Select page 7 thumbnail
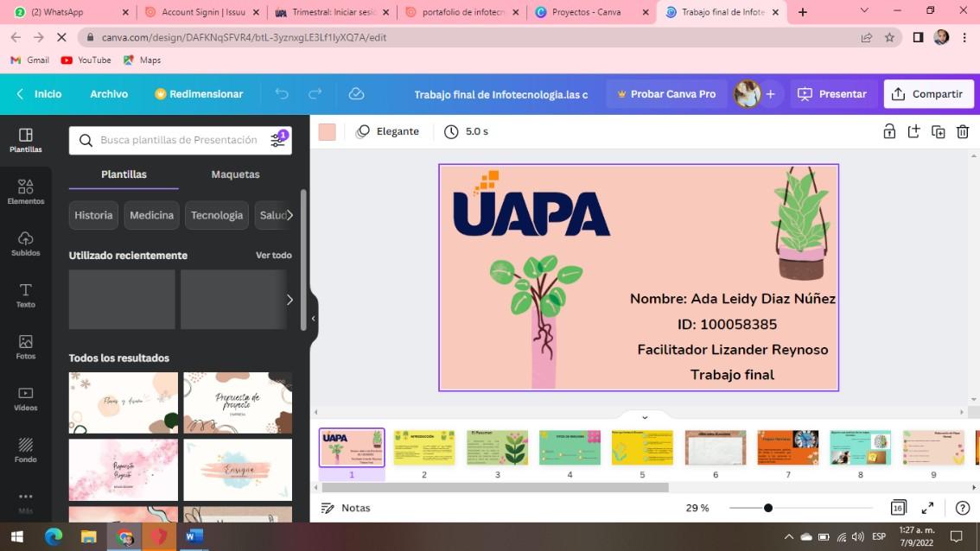The width and height of the screenshot is (980, 551). click(x=787, y=447)
